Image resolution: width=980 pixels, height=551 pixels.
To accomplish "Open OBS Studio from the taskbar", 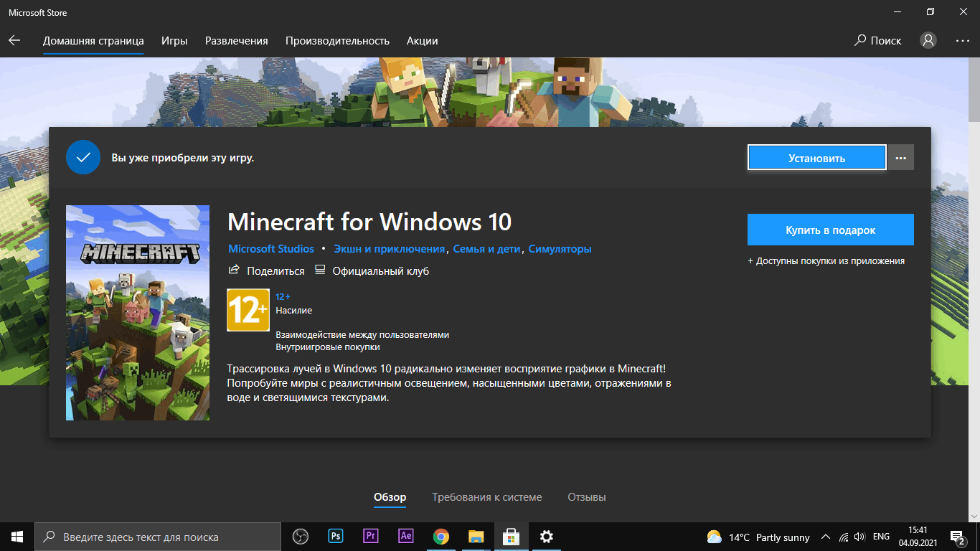I will 301,537.
